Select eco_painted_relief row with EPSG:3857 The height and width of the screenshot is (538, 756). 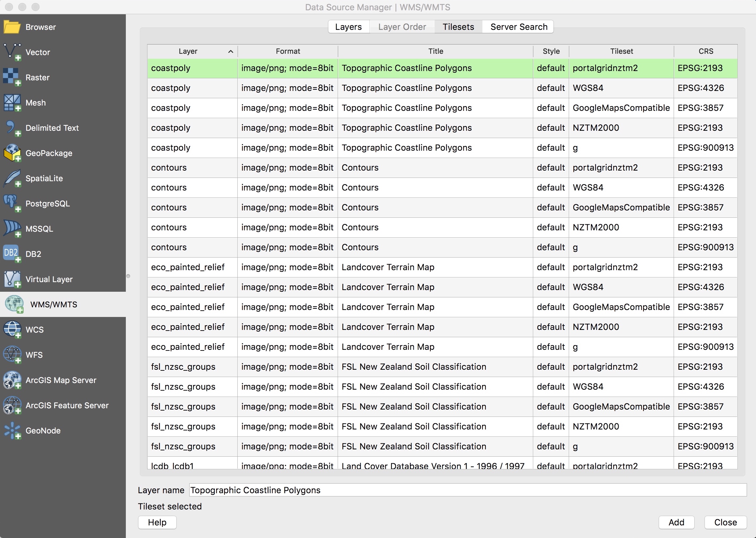pos(442,307)
